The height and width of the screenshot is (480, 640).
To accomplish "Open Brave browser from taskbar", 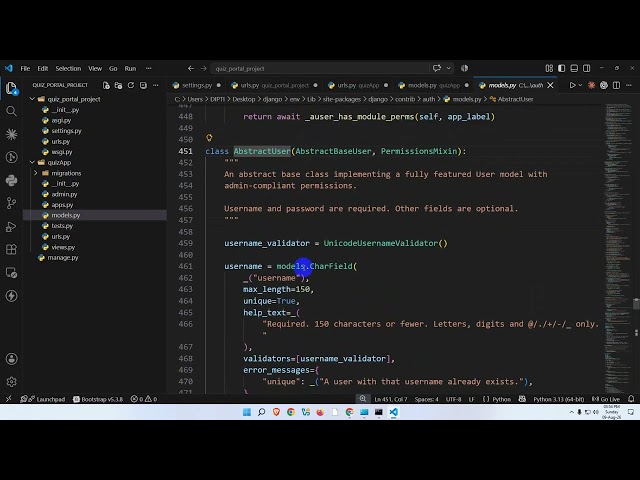I will click(276, 412).
